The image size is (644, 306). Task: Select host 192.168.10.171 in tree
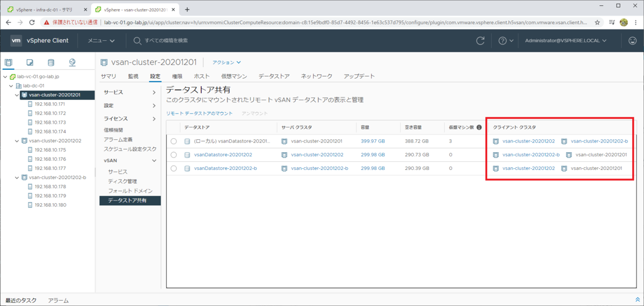(x=49, y=105)
